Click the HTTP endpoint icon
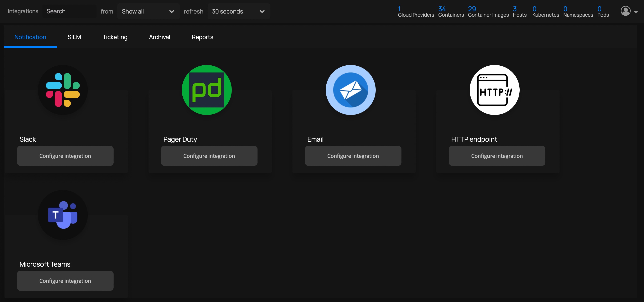The height and width of the screenshot is (302, 644). 495,90
